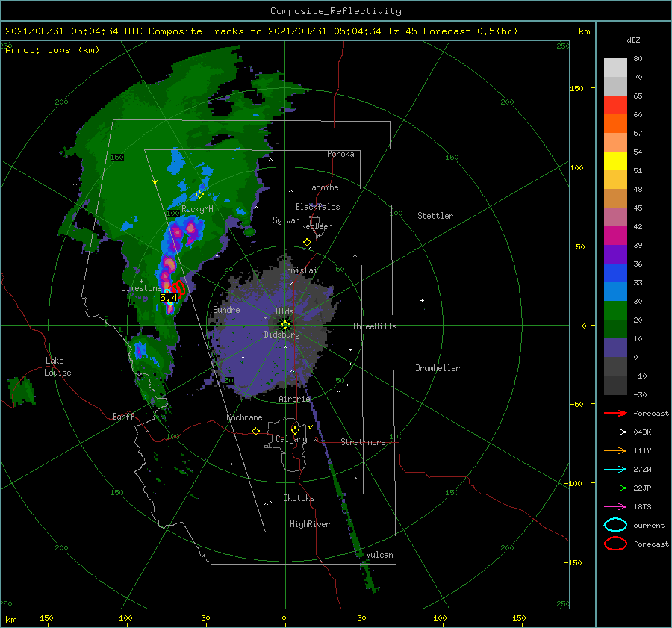
Task: Click the Composite_Reflectivity title
Action: [x=336, y=11]
